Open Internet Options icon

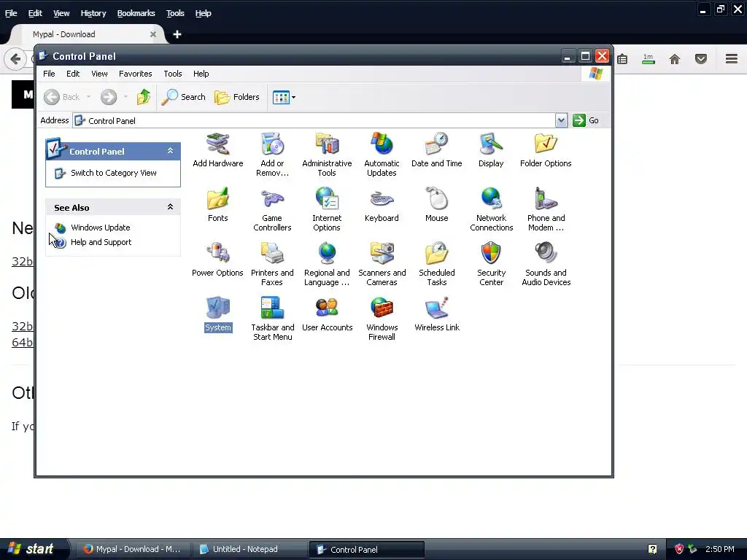pos(327,209)
